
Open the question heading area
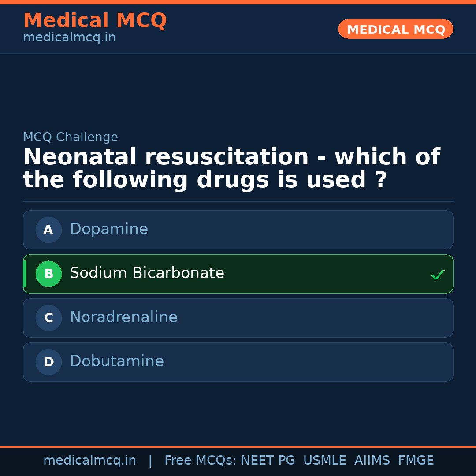click(231, 168)
